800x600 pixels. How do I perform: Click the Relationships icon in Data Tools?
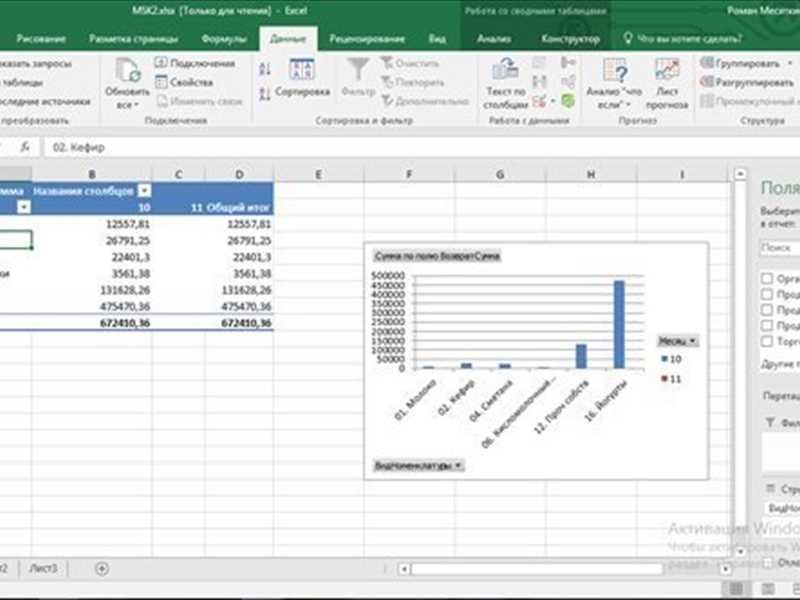click(x=568, y=82)
